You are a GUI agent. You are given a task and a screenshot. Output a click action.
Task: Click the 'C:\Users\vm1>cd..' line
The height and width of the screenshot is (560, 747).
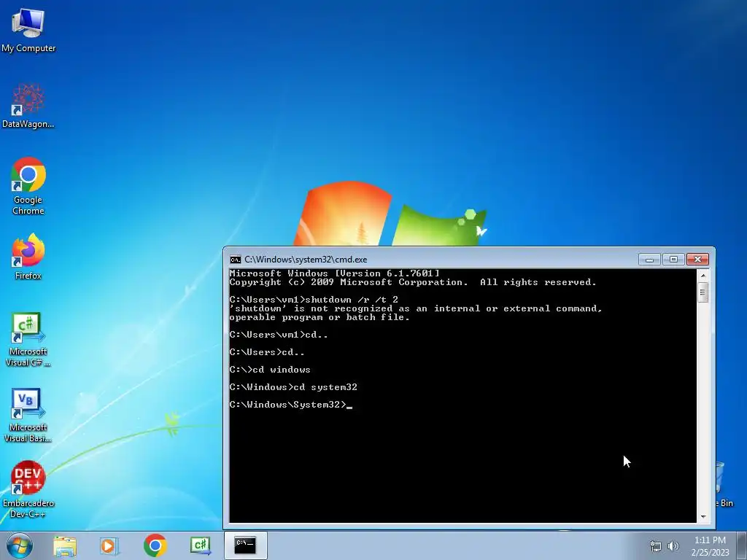278,335
